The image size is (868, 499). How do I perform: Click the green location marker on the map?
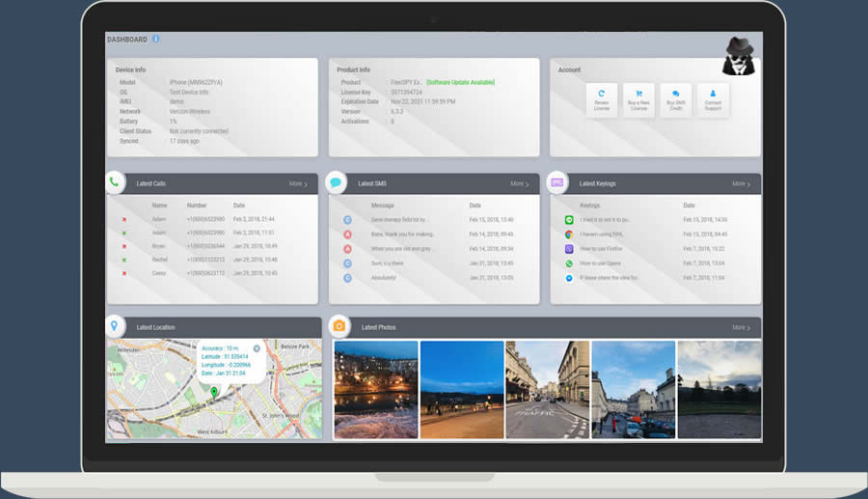coord(214,392)
